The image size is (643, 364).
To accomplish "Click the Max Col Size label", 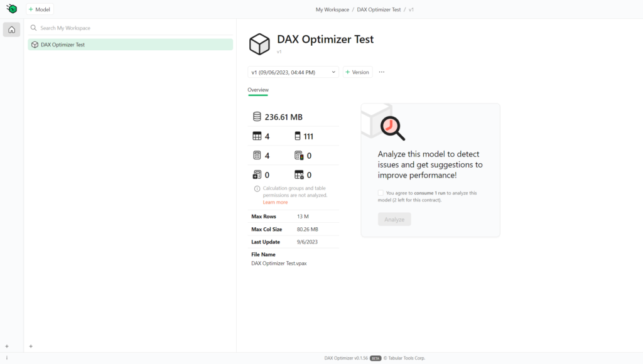I will [266, 229].
